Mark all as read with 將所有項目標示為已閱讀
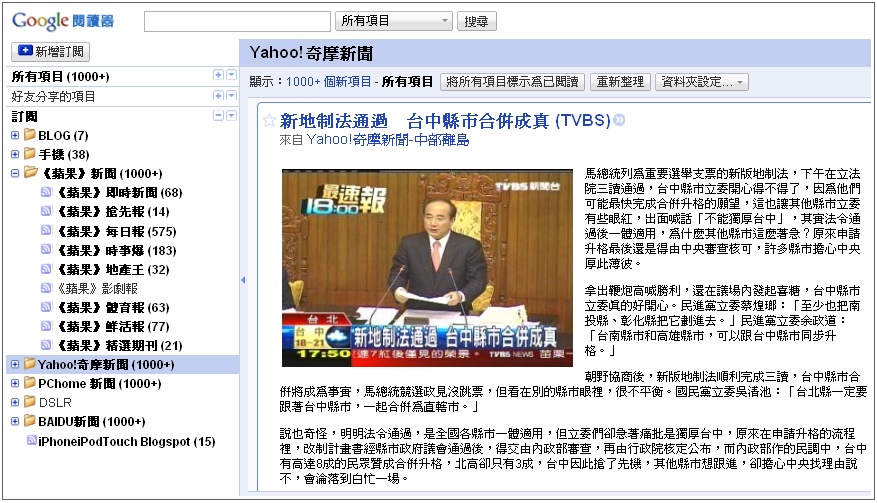Image resolution: width=877 pixels, height=503 pixels. [512, 82]
